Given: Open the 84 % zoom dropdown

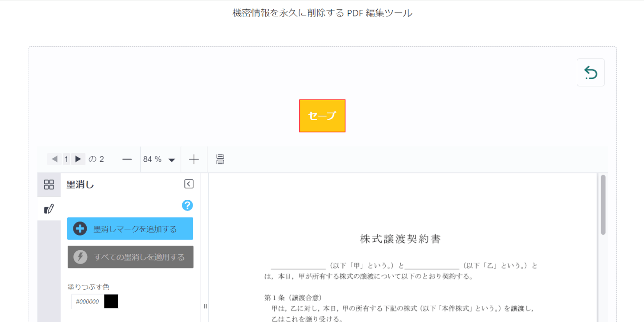Looking at the screenshot, I should click(160, 159).
